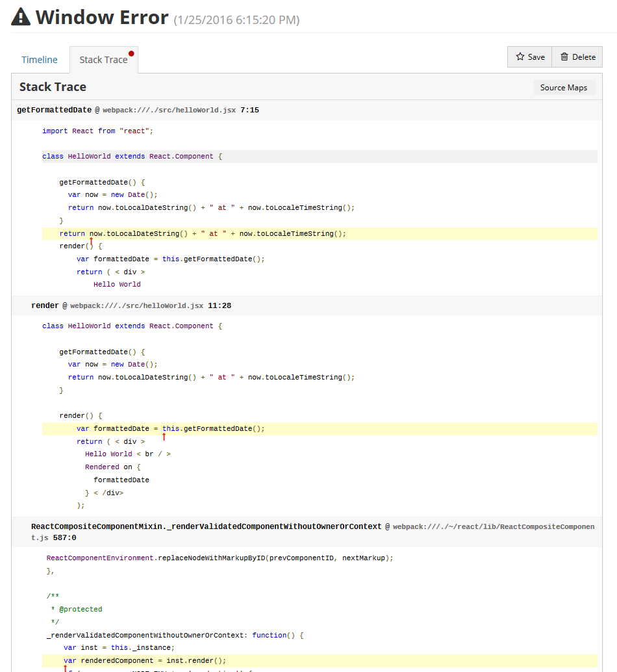Click the Stack Trace panel heading
Viewport: 617px width, 672px height.
point(53,87)
